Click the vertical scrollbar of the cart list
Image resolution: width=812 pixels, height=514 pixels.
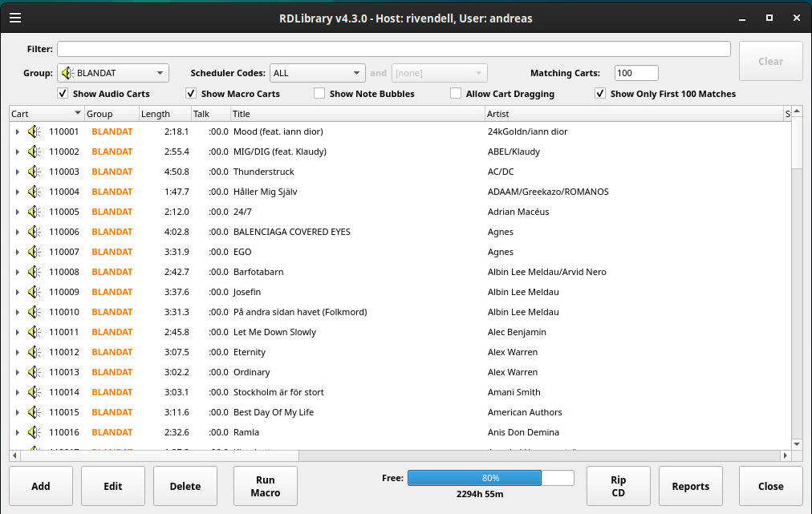(797, 277)
